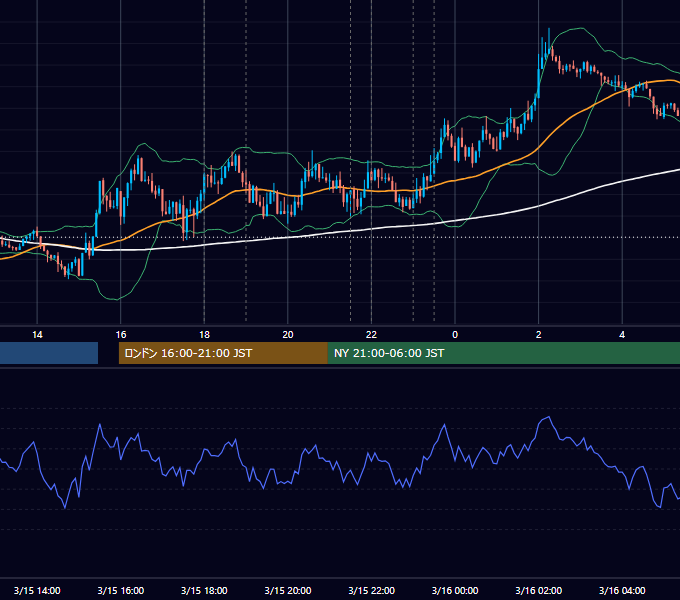Viewport: 680px width, 600px height.
Task: Click the 18 hour label on main chart axis
Action: [204, 335]
